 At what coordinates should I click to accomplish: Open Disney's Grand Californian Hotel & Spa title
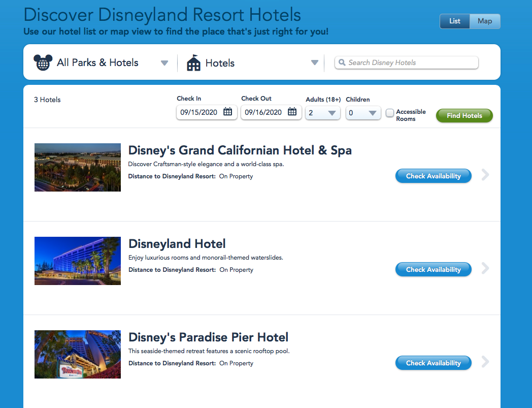[x=240, y=150]
